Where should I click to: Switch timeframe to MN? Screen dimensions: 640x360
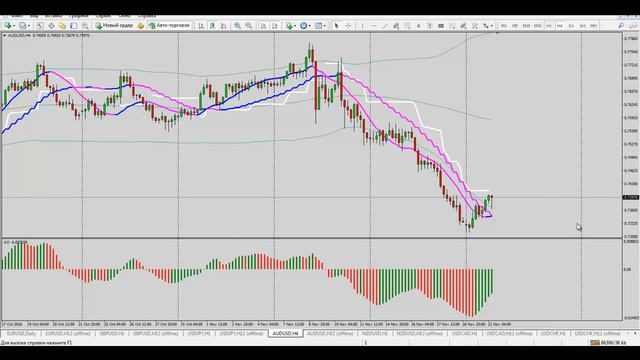594,26
